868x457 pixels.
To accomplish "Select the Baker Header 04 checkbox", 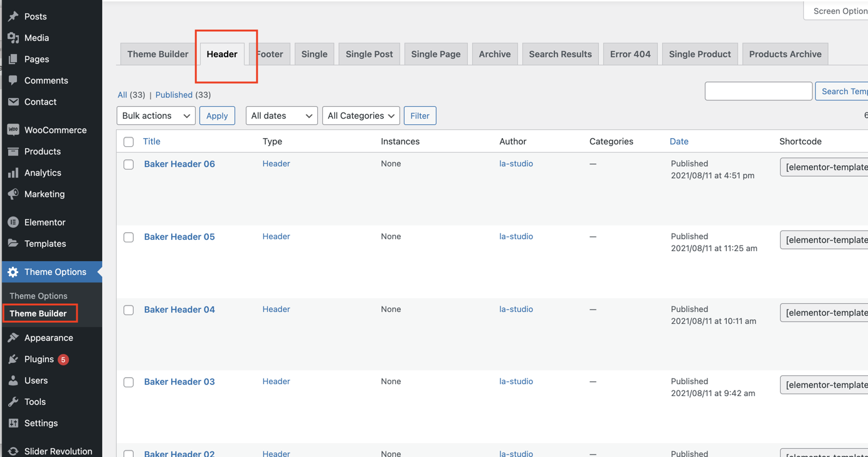I will click(129, 310).
